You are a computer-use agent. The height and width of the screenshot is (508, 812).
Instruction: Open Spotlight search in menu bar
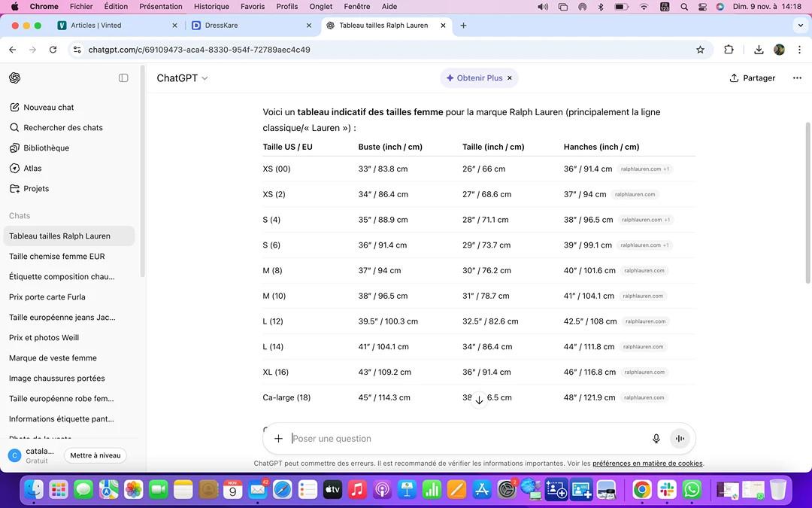pos(684,7)
